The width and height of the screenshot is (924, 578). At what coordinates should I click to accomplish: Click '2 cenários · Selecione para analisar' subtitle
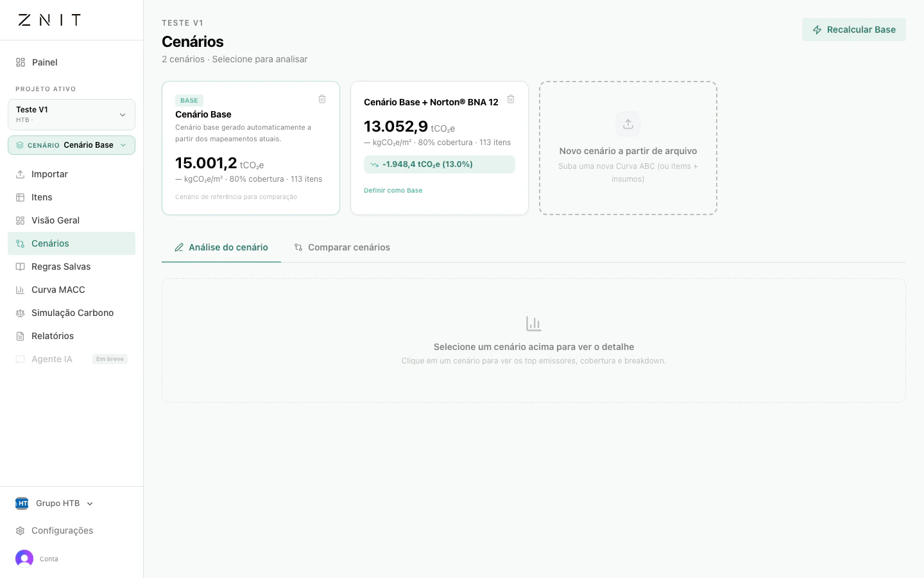tap(235, 59)
